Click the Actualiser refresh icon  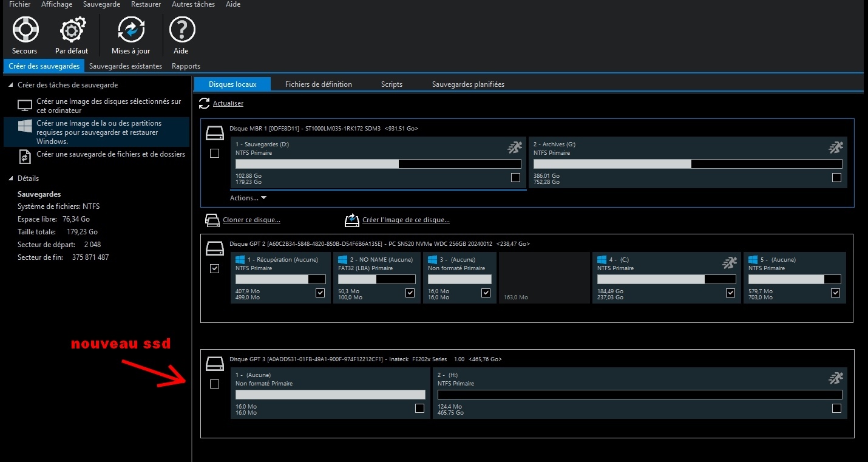point(205,104)
